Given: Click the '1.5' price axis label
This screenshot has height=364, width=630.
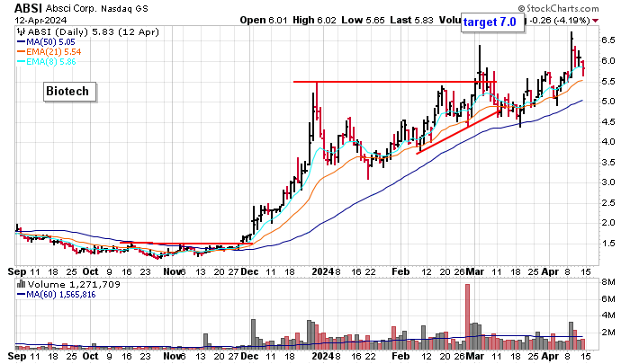Looking at the screenshot, I should (x=607, y=244).
